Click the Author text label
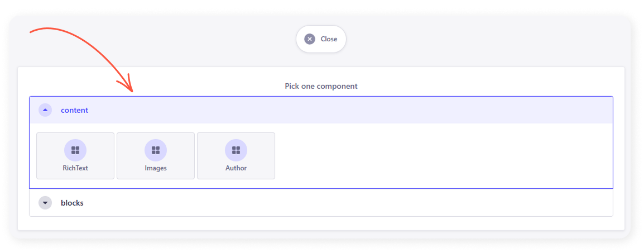 pyautogui.click(x=236, y=168)
